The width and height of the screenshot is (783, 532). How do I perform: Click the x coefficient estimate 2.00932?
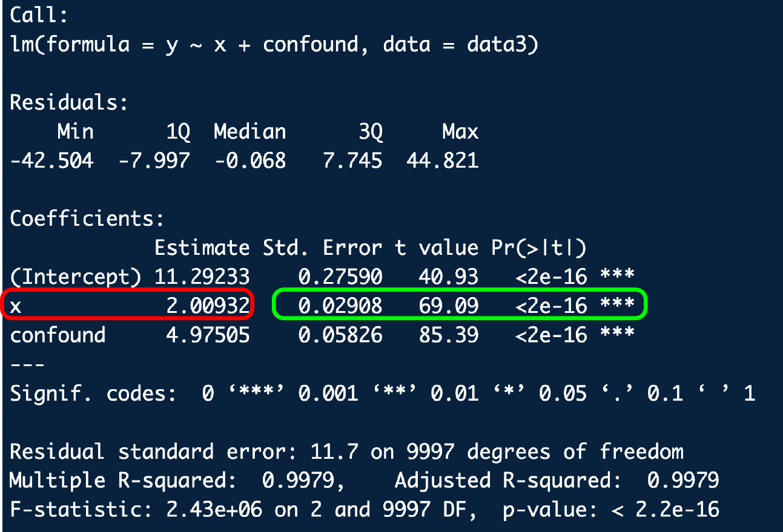(x=208, y=306)
